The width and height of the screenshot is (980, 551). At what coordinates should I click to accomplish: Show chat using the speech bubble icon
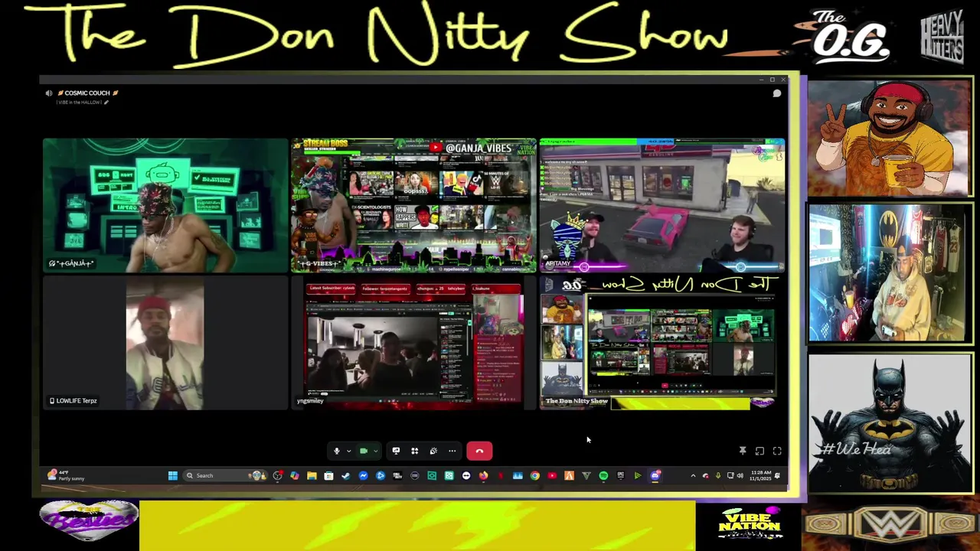click(x=776, y=93)
